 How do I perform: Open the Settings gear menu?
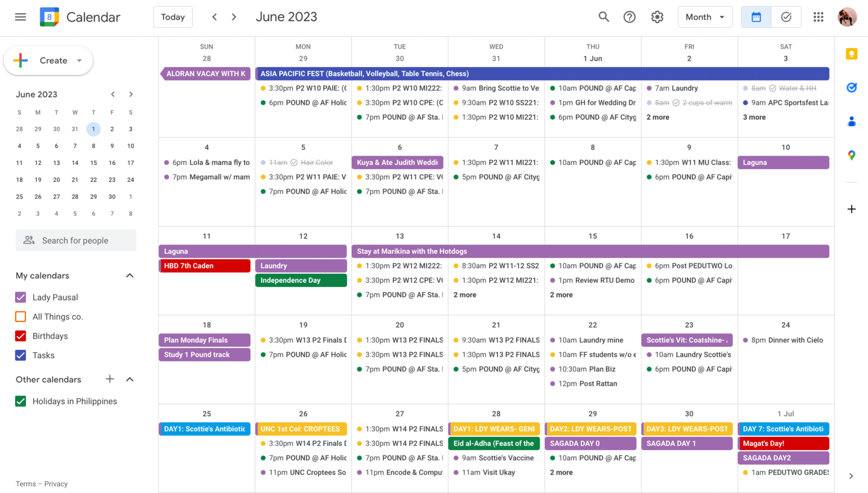point(657,17)
